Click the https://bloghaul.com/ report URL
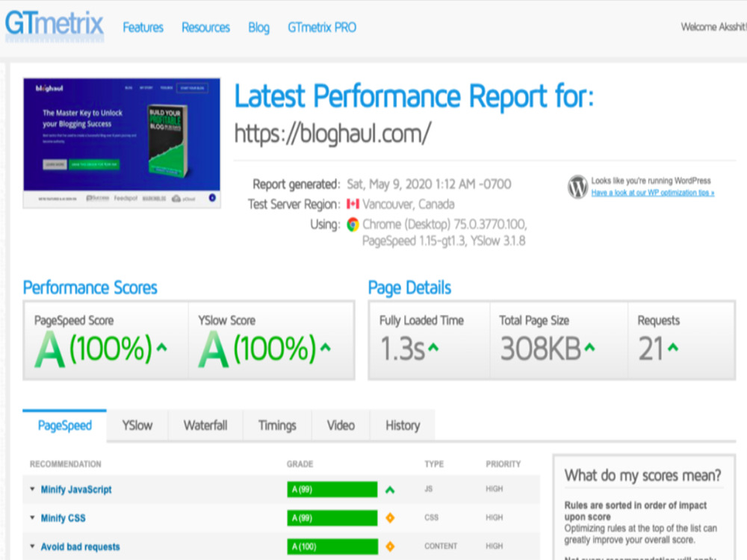Image resolution: width=747 pixels, height=560 pixels. (332, 134)
